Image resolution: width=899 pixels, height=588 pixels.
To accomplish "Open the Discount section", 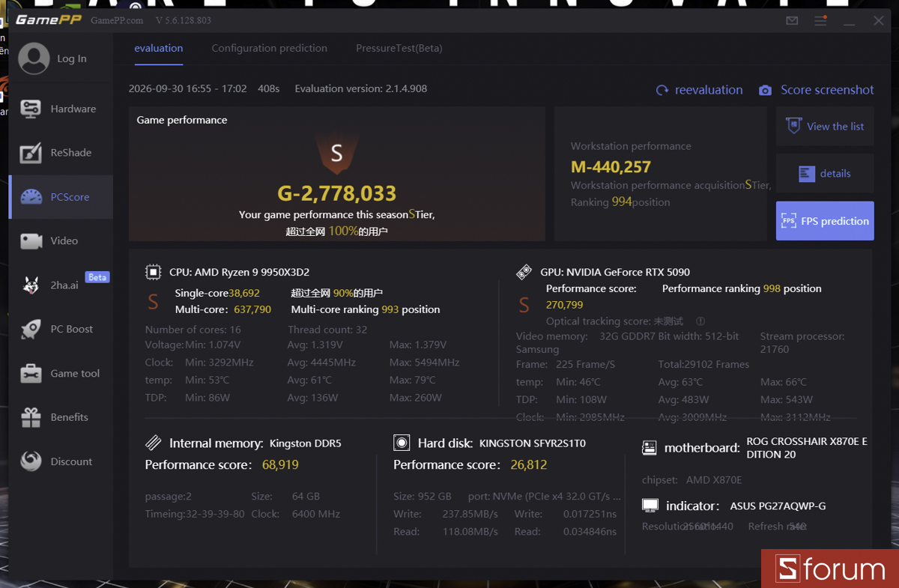I will tap(61, 461).
